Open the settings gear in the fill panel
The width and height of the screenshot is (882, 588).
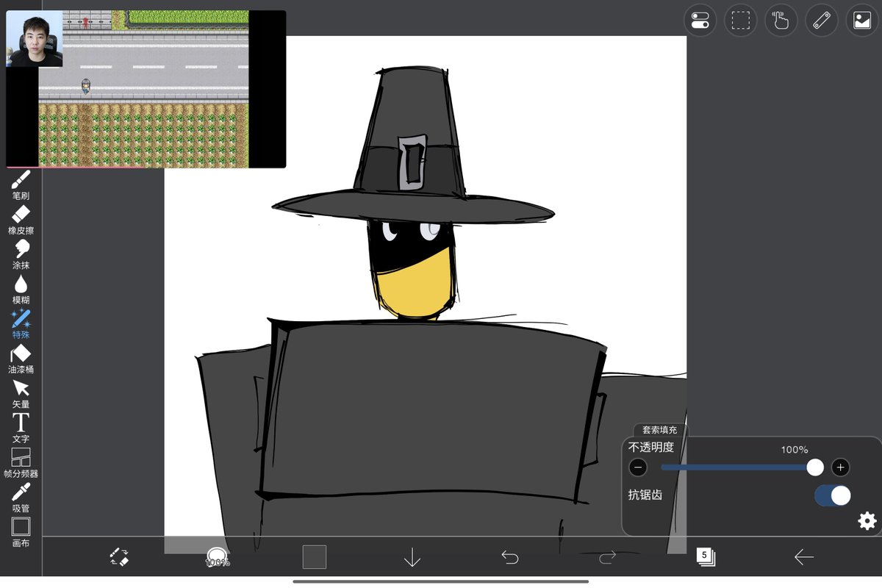click(867, 521)
